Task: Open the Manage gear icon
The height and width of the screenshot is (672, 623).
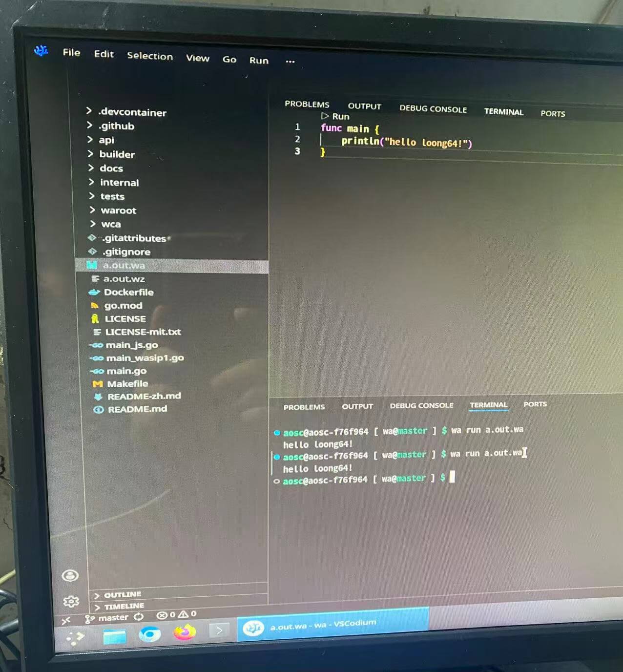Action: click(x=71, y=601)
